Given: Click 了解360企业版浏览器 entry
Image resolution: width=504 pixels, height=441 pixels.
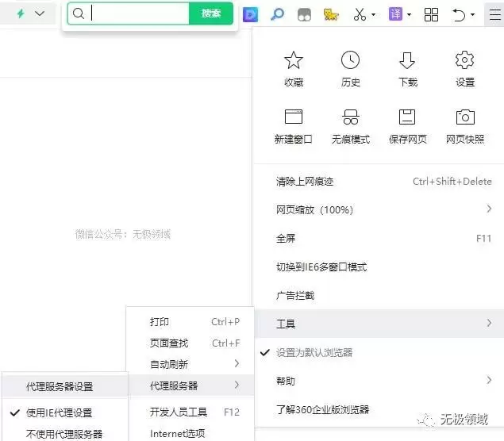Looking at the screenshot, I should (379, 409).
